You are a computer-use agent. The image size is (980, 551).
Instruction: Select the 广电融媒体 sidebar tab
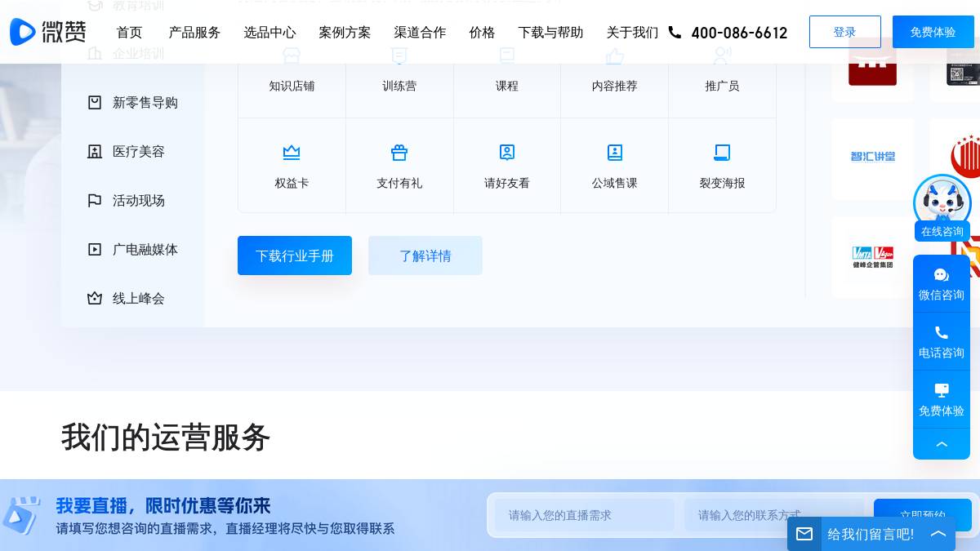[133, 249]
